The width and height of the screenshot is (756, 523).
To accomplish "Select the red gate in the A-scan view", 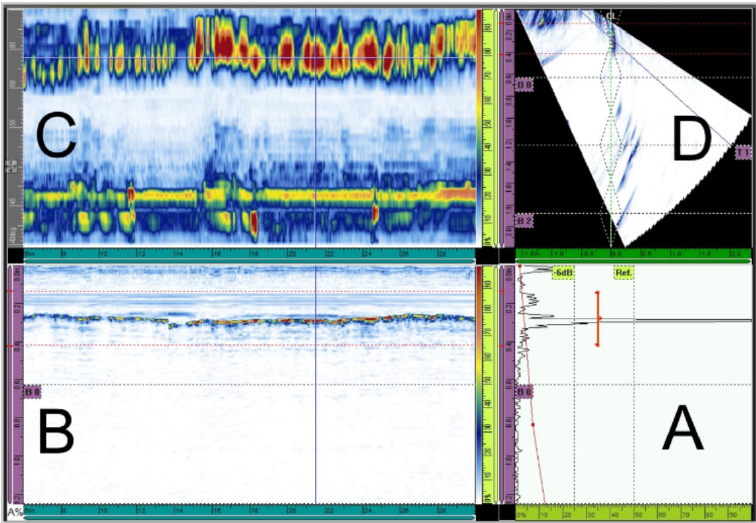I will pos(598,319).
